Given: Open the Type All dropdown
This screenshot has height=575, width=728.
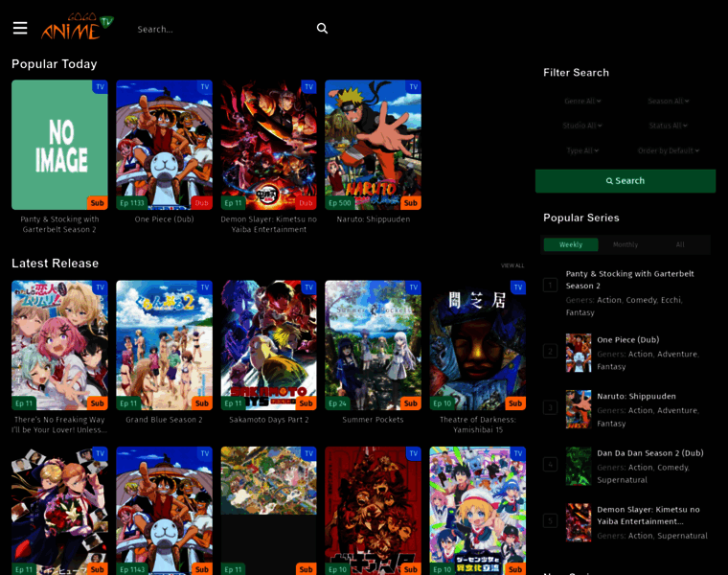Looking at the screenshot, I should [582, 150].
